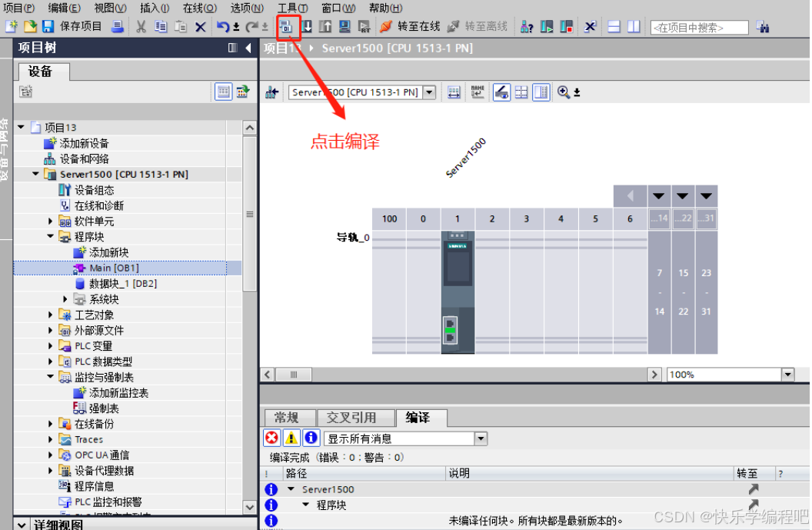Click the Upload from device icon
812x530 pixels.
coord(325,26)
